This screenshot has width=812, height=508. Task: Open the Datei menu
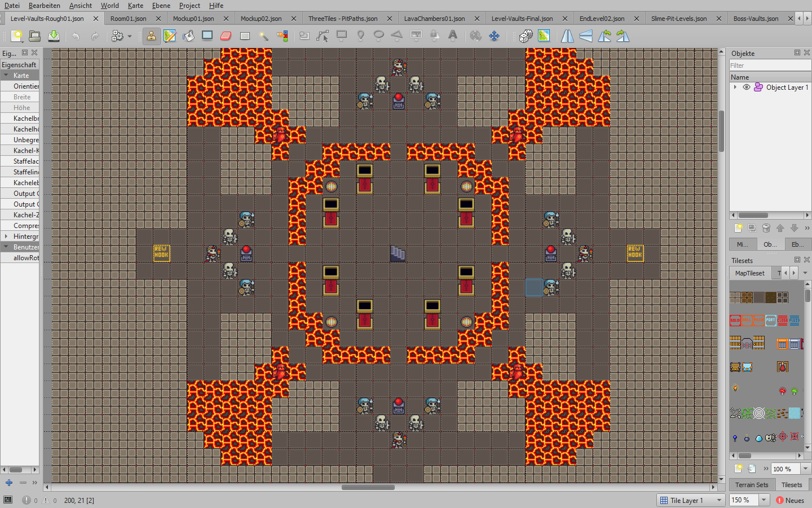12,6
